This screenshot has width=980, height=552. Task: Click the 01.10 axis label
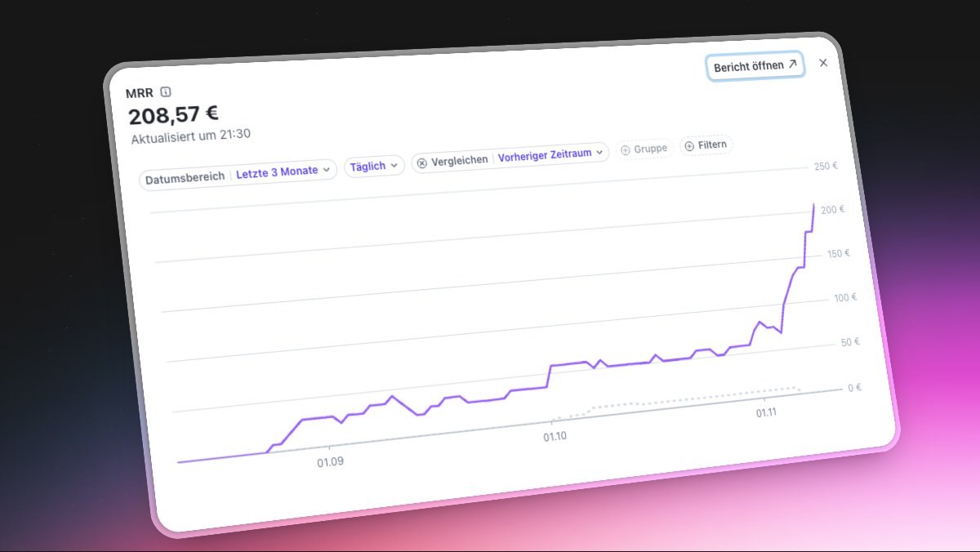click(x=556, y=435)
